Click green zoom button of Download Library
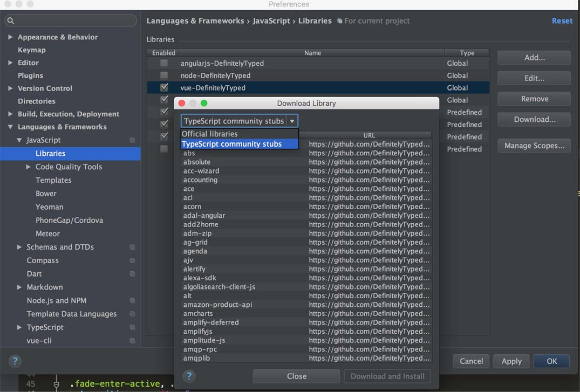Image resolution: width=580 pixels, height=392 pixels. 204,103
